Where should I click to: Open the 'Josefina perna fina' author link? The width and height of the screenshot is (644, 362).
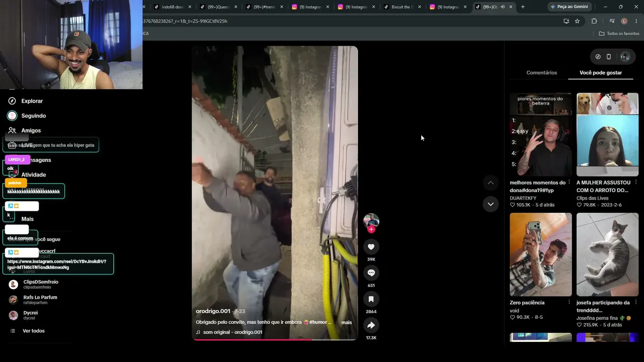point(604,318)
